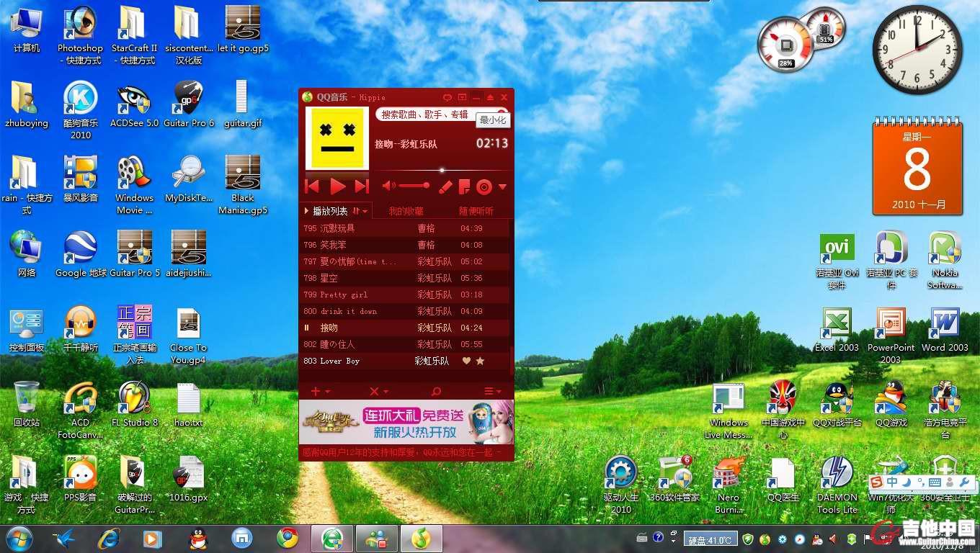Mute the QQ音乐 speaker icon
The height and width of the screenshot is (553, 980).
388,186
